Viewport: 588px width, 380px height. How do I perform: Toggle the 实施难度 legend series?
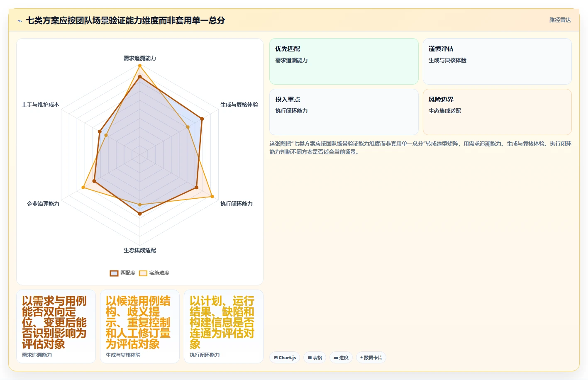[x=154, y=273]
